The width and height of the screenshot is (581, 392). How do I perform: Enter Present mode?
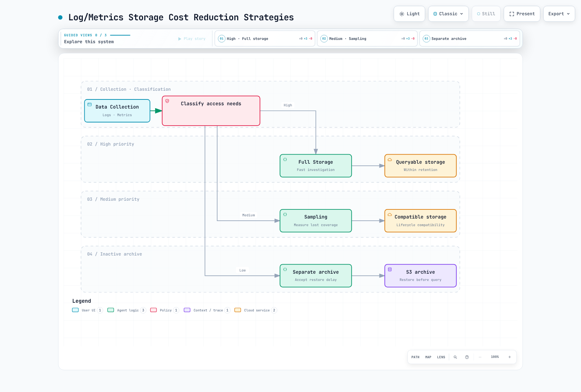click(522, 14)
